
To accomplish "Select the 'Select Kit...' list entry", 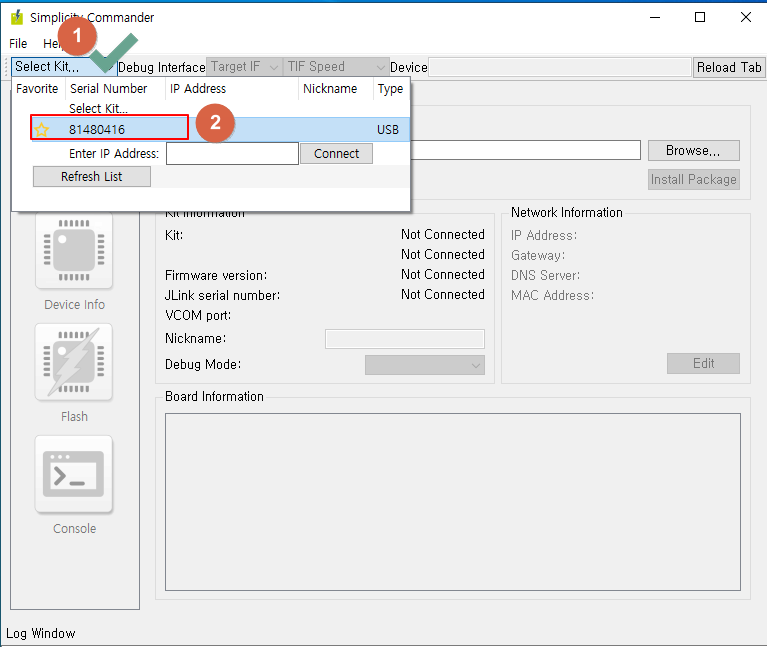I will point(98,109).
